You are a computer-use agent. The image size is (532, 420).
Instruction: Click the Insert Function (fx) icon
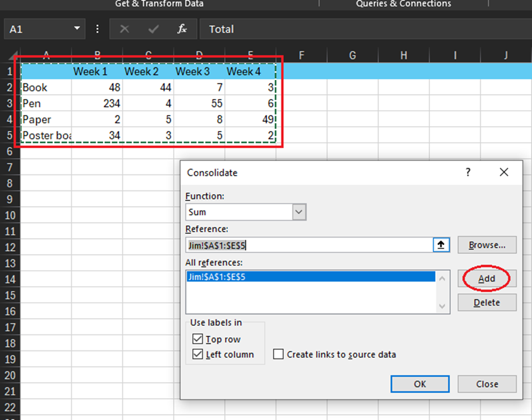pyautogui.click(x=181, y=29)
